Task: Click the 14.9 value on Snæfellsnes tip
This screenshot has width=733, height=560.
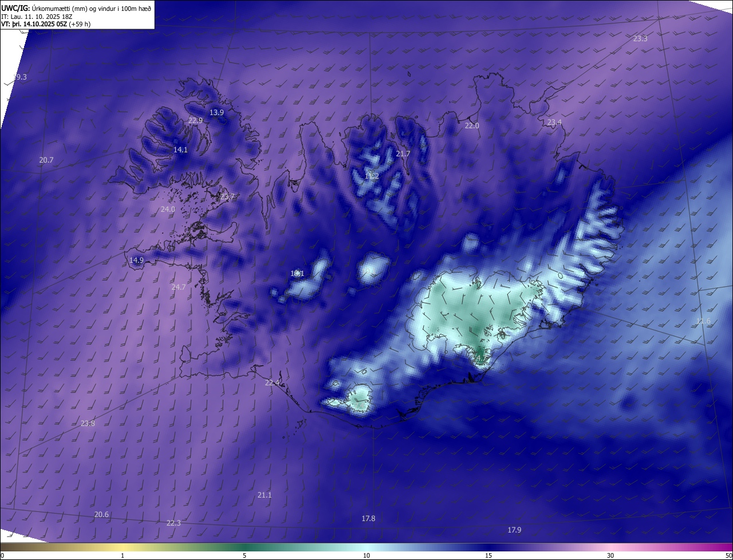Action: click(x=136, y=260)
